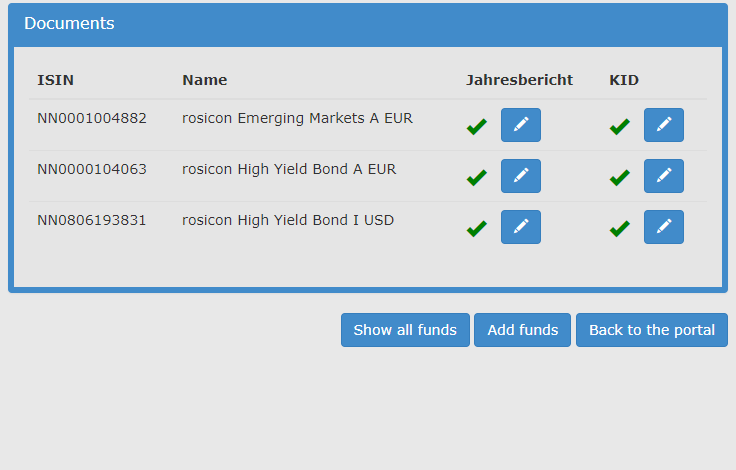This screenshot has width=736, height=470.
Task: Click KID checkmark for High Yield Bond I USD
Action: (620, 229)
